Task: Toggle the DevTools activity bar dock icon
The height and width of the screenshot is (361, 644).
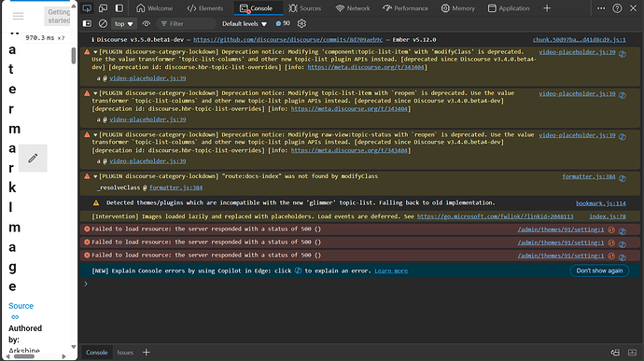Action: (x=119, y=8)
